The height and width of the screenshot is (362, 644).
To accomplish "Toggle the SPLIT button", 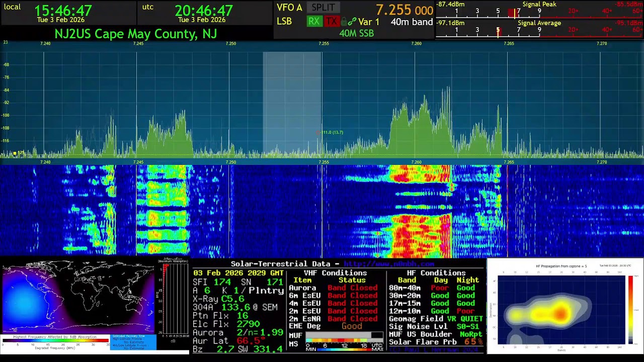I will pos(323,8).
